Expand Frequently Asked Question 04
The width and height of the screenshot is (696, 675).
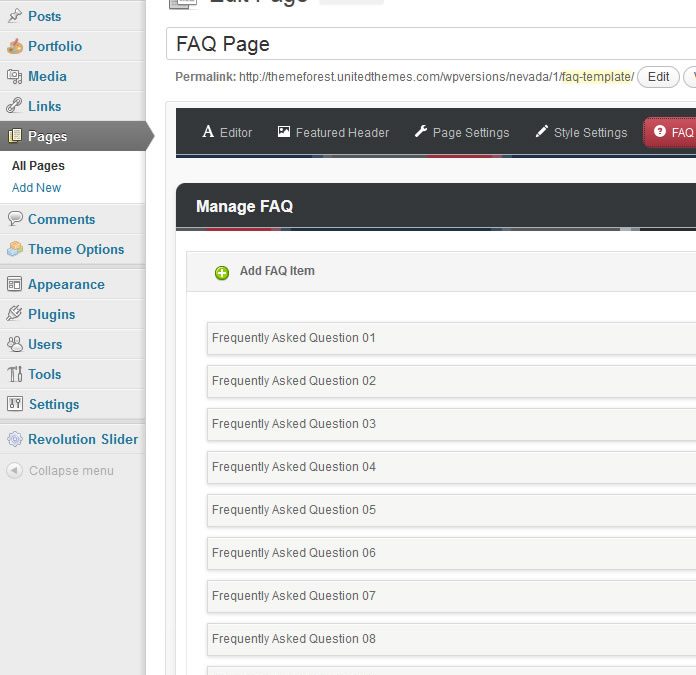point(450,467)
